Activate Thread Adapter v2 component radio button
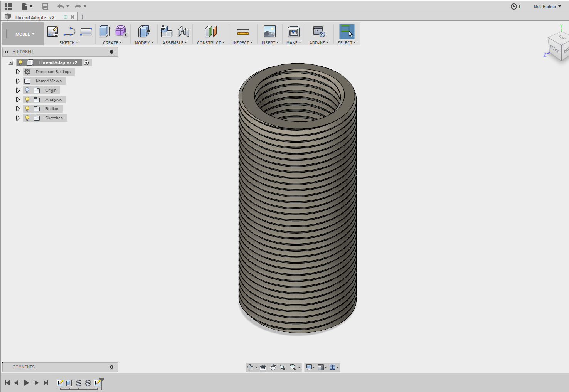The width and height of the screenshot is (569, 392). pyautogui.click(x=86, y=62)
